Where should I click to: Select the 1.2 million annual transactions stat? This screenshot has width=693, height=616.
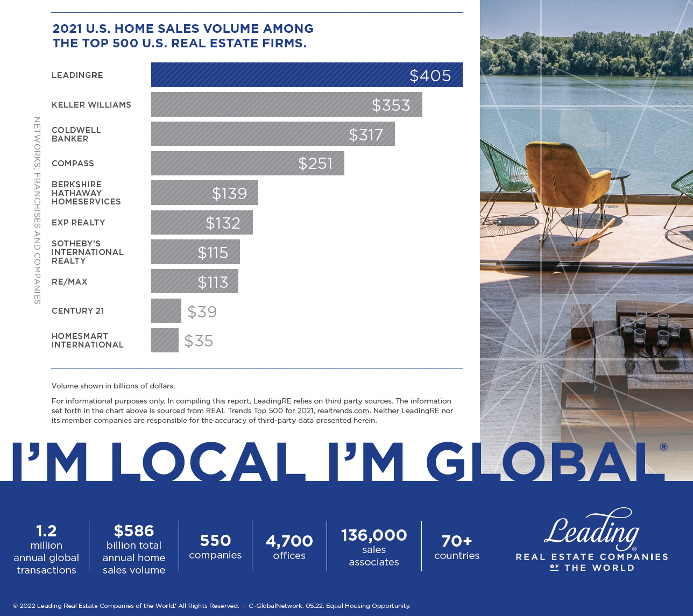click(46, 549)
